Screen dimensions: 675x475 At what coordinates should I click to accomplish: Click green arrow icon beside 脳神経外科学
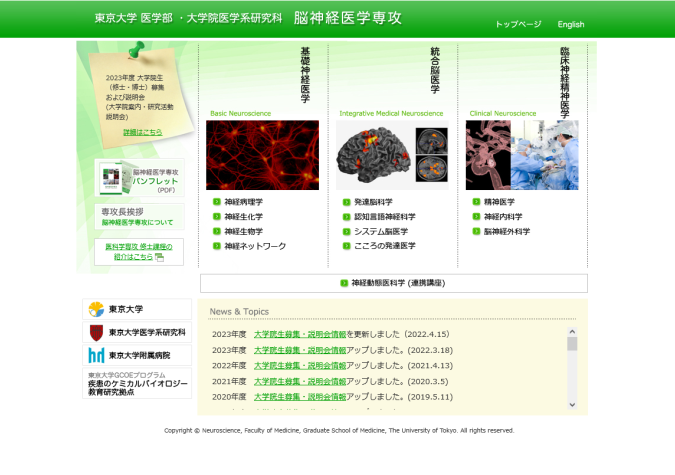click(x=476, y=231)
